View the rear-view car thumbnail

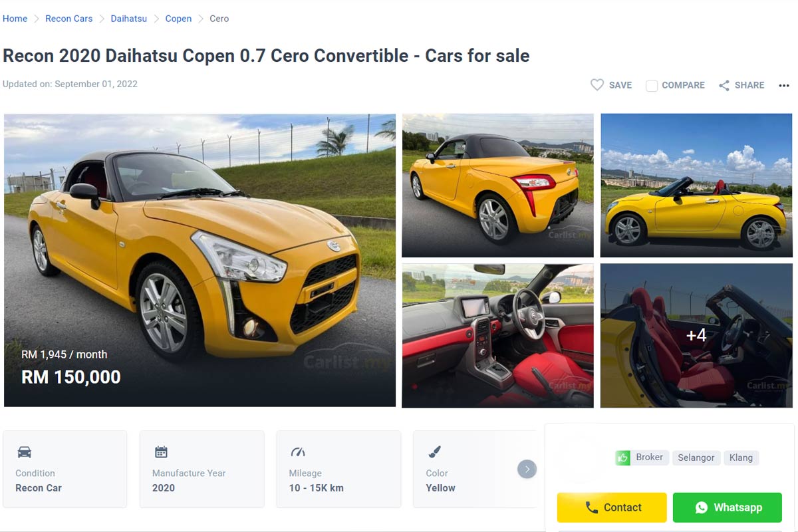click(x=497, y=185)
